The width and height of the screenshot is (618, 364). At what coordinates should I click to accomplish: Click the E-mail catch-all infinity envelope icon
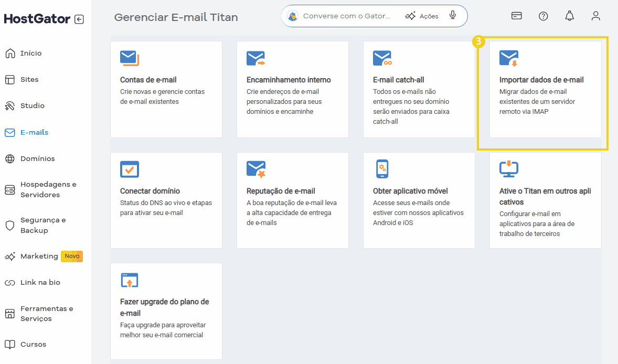coord(382,58)
